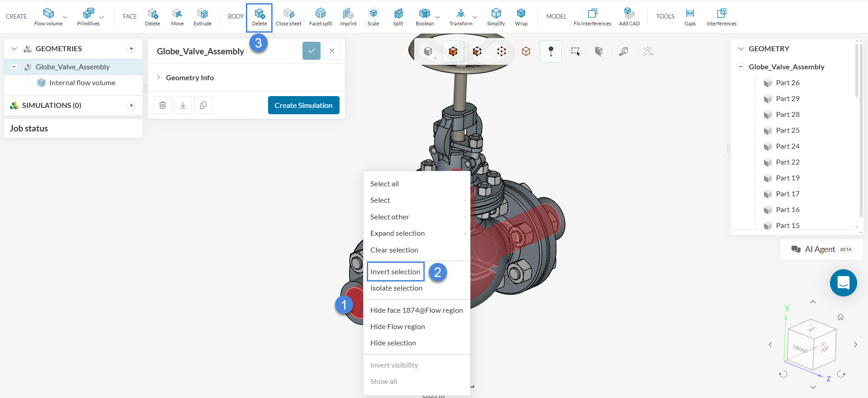Click the Create Simulation button

(x=303, y=105)
